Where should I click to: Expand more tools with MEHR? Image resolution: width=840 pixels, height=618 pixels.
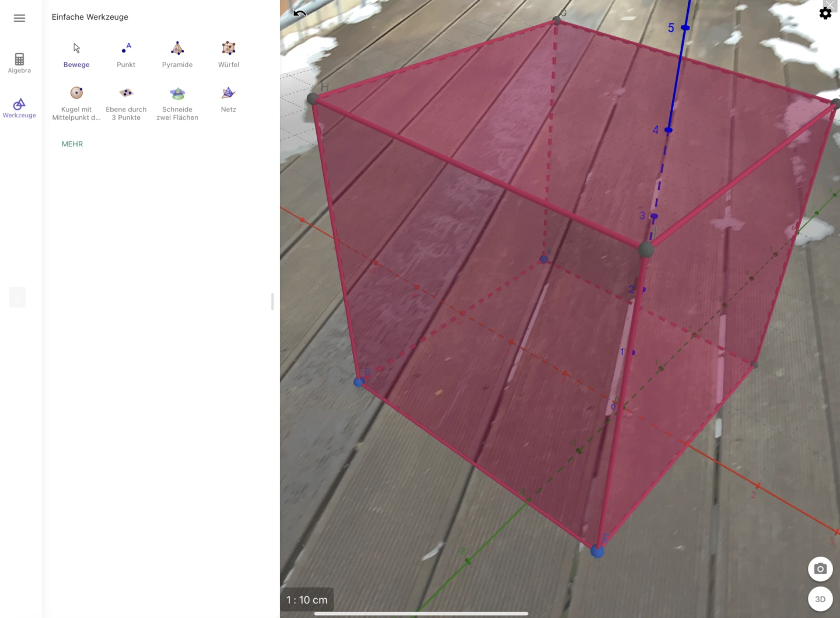[72, 144]
